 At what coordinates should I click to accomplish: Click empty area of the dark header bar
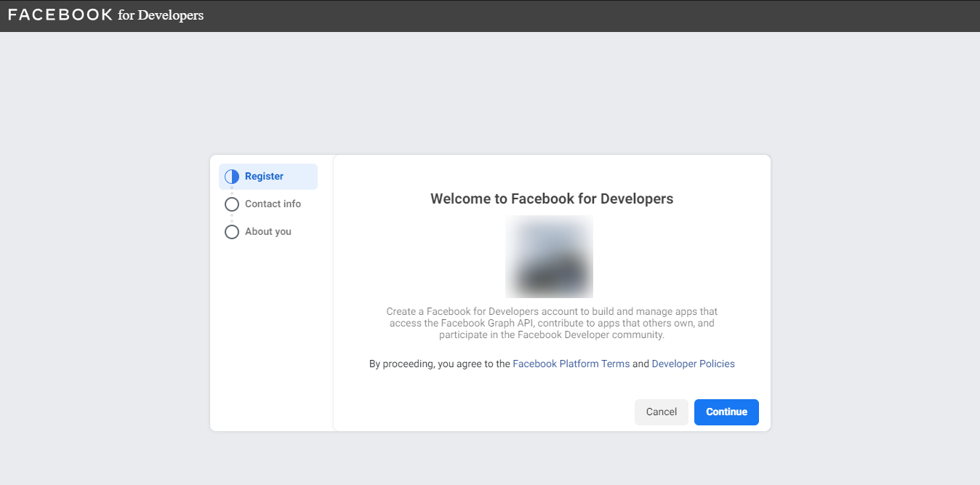(x=582, y=16)
